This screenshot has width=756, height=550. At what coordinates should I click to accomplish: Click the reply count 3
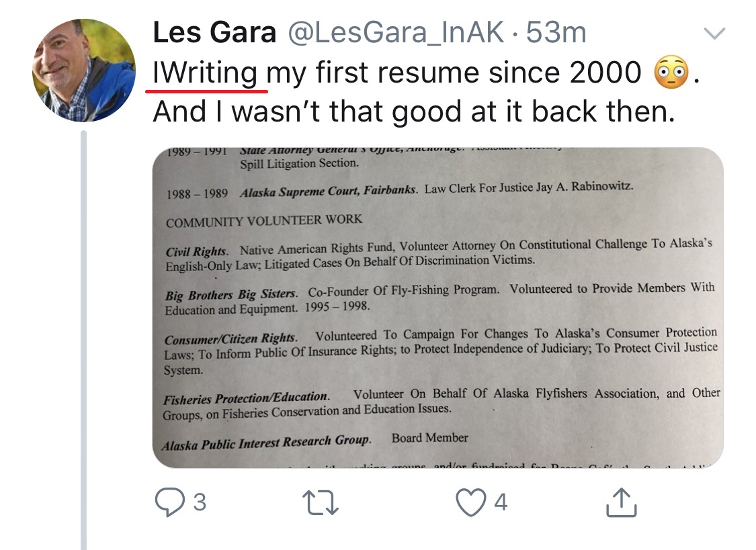[x=200, y=503]
